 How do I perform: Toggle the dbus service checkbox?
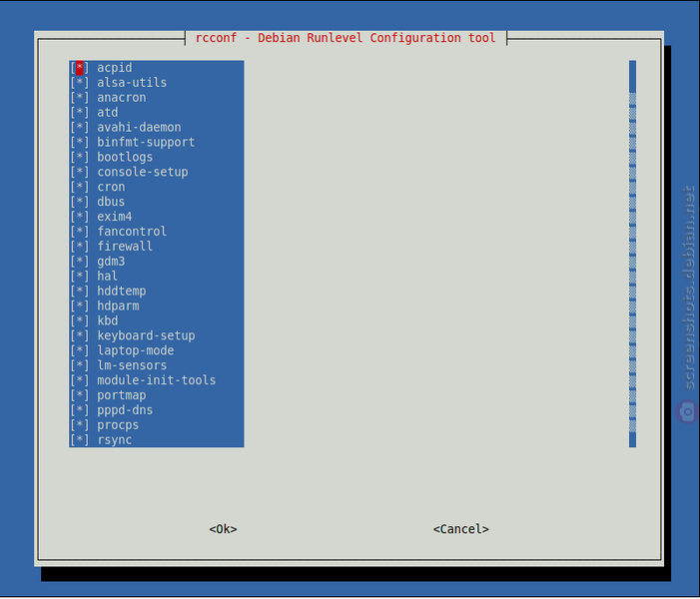80,202
